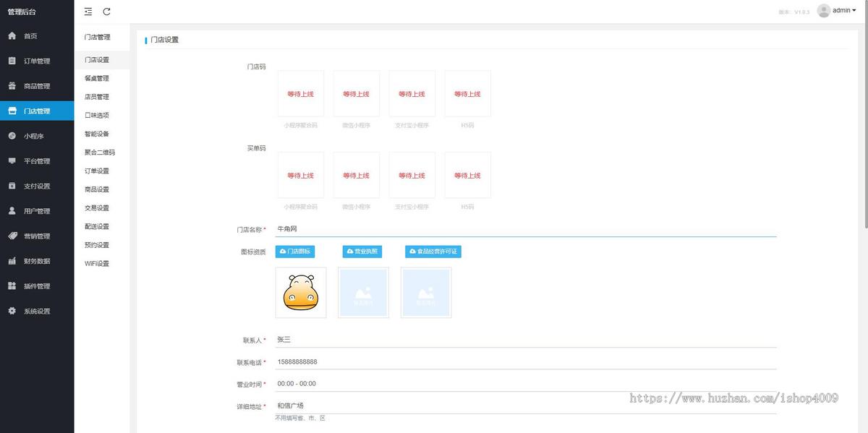
Task: Click 买单码 H5码 placeholder box
Action: [x=468, y=176]
